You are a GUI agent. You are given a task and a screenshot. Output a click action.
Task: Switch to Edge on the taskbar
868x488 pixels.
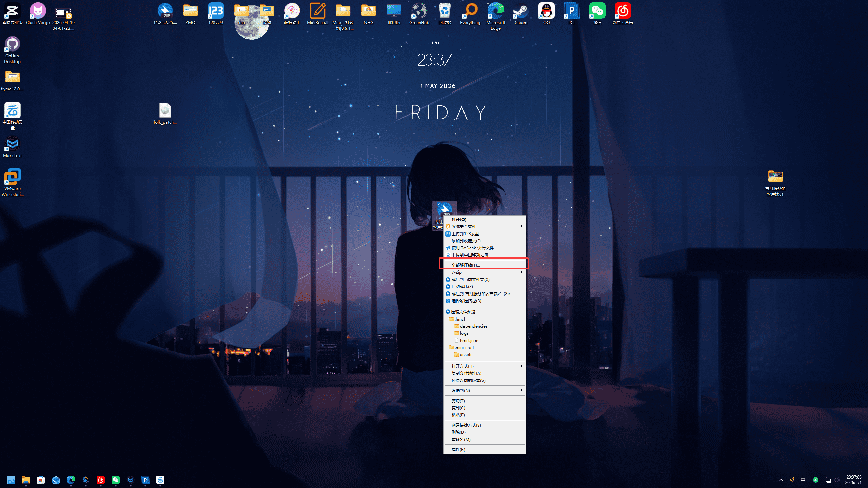pyautogui.click(x=71, y=480)
